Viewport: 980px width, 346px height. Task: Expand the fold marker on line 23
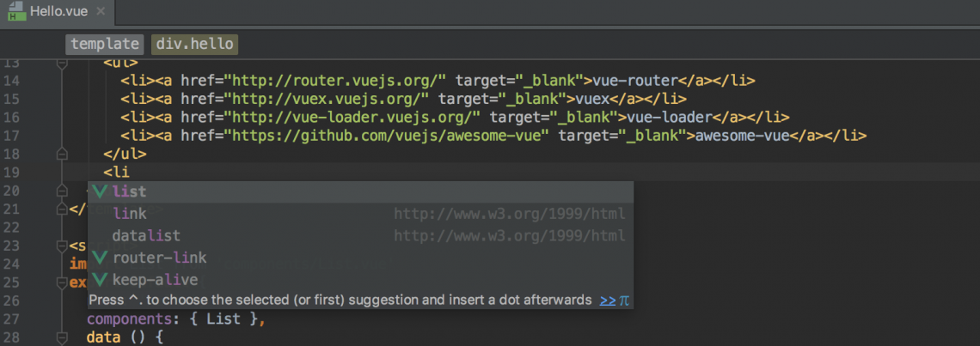[x=61, y=246]
